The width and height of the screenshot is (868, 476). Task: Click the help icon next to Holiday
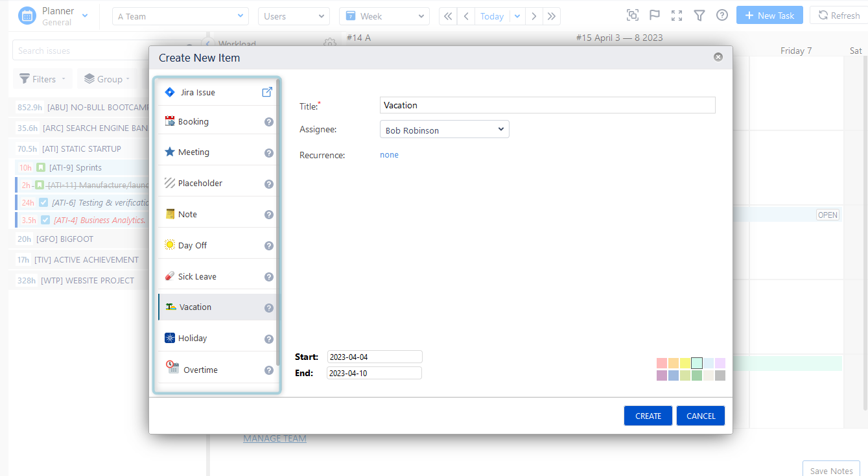[x=269, y=339]
